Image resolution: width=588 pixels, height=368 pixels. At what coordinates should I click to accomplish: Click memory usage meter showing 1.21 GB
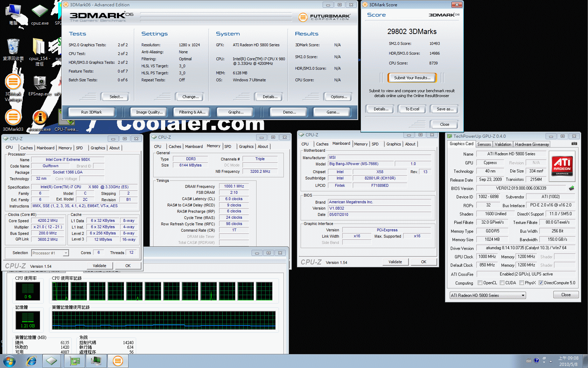click(28, 320)
